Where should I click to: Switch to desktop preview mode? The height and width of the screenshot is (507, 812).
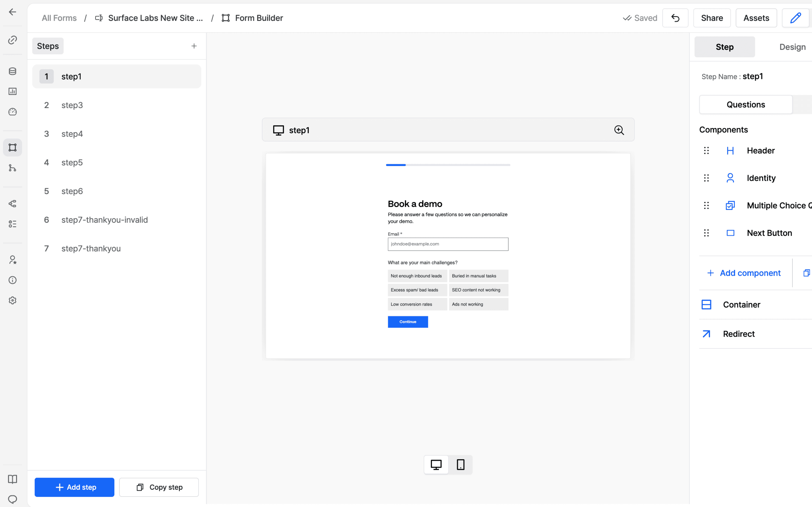click(436, 465)
